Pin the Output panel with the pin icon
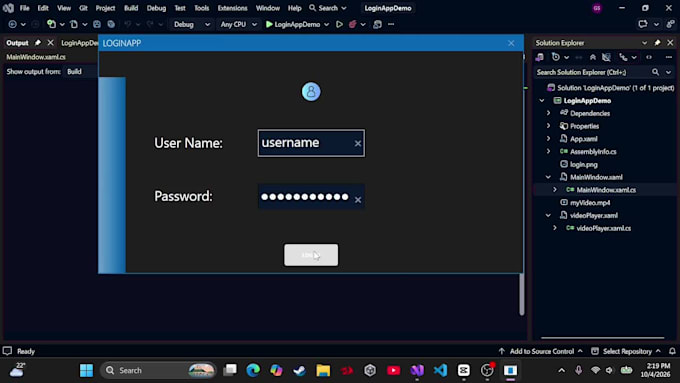 pos(38,43)
